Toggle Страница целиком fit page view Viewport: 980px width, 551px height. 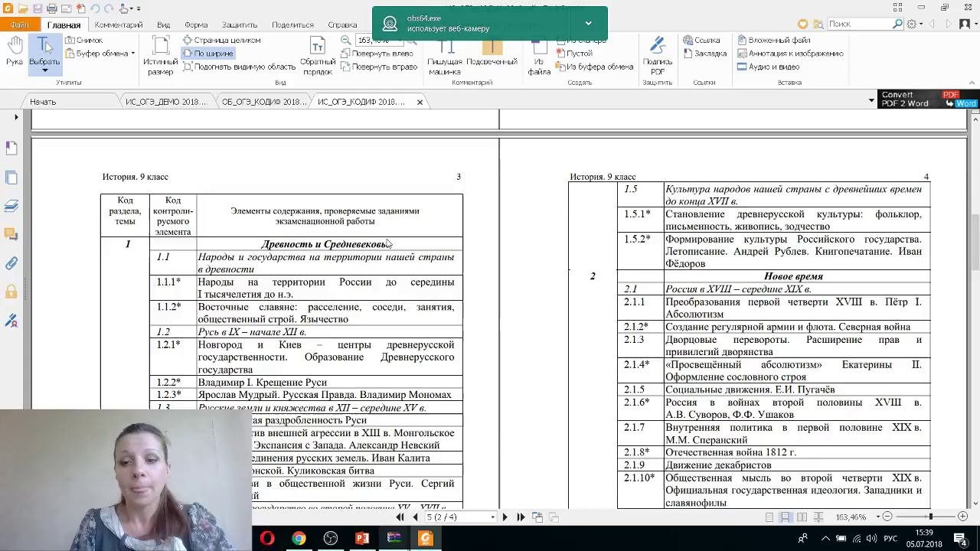221,40
